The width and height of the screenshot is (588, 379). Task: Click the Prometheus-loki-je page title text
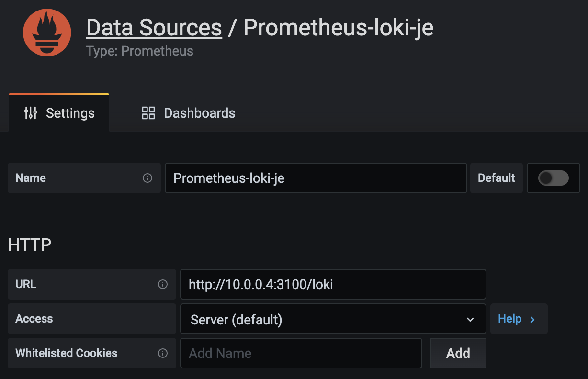pyautogui.click(x=339, y=28)
